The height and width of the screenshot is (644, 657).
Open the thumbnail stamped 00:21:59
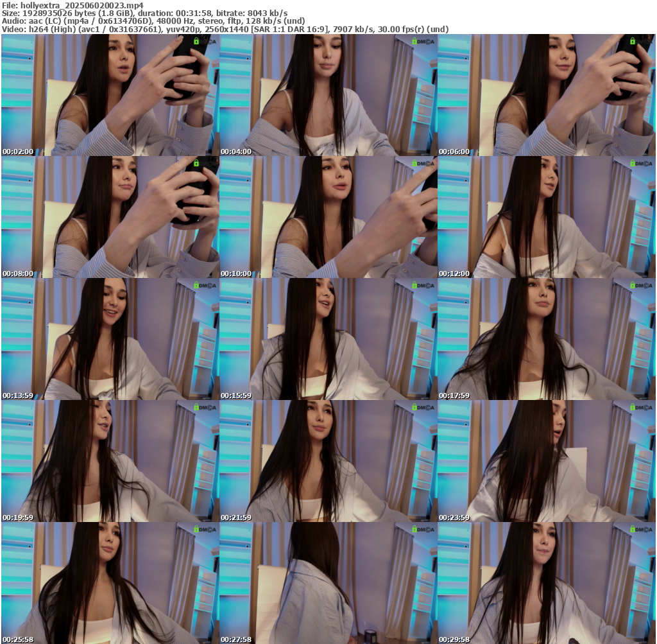[328, 461]
